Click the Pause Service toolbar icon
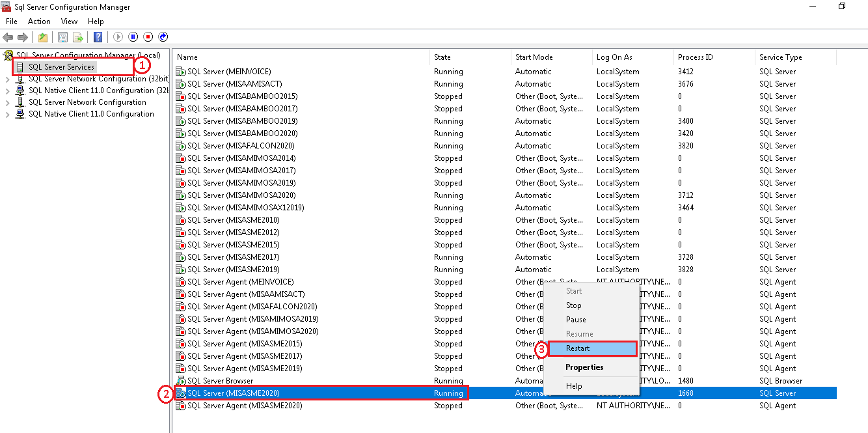868x433 pixels. coord(133,37)
